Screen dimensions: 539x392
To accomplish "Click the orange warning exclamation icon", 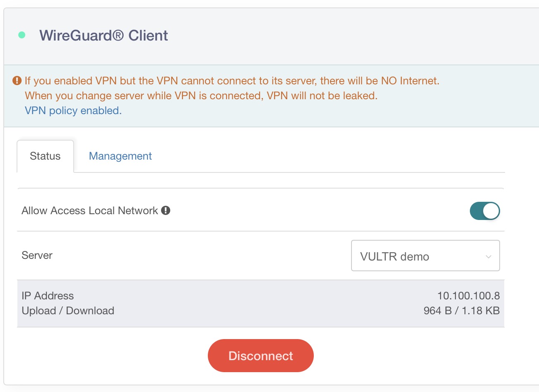I will [17, 81].
